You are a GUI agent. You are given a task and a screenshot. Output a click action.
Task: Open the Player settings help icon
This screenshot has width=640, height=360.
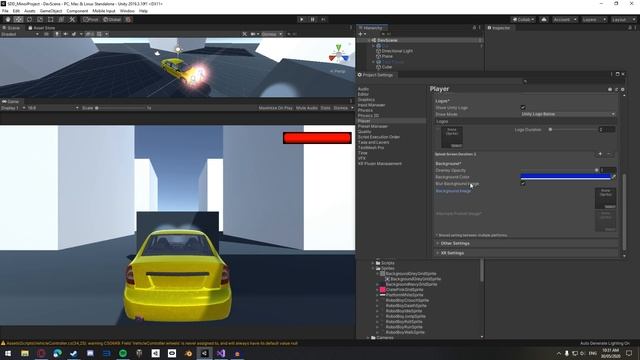coord(610,89)
